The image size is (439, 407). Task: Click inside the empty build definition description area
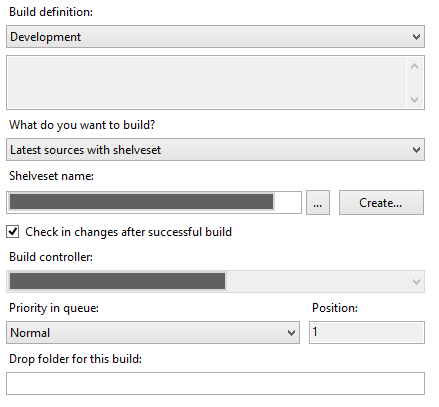coord(207,82)
